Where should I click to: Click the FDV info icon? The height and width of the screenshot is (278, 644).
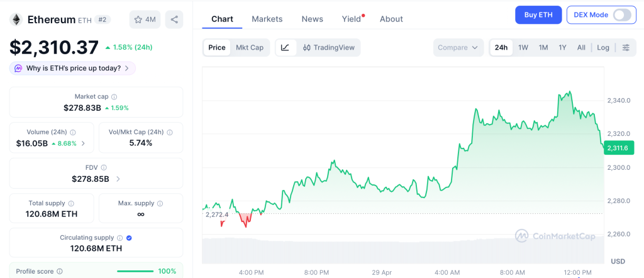104,168
